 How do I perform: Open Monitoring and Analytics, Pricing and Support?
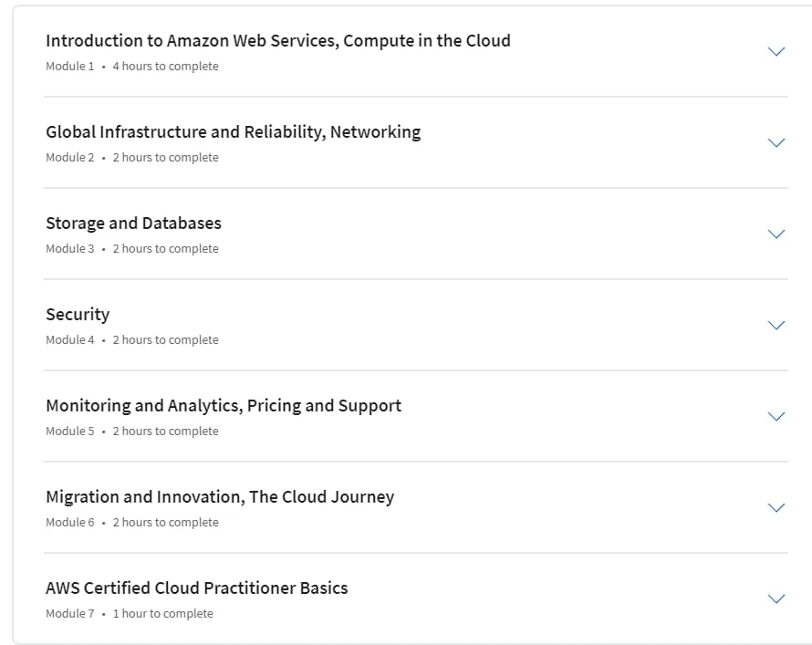224,406
